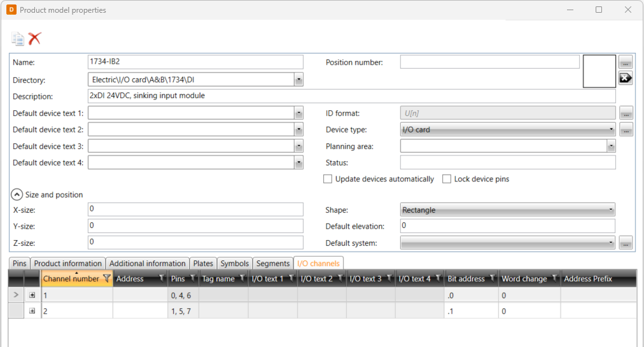The image size is (644, 347).
Task: Click the red X delete icon
Action: 35,39
